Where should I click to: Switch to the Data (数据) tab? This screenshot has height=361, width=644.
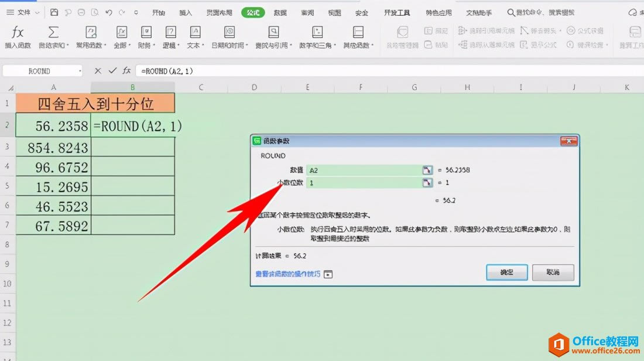click(280, 13)
